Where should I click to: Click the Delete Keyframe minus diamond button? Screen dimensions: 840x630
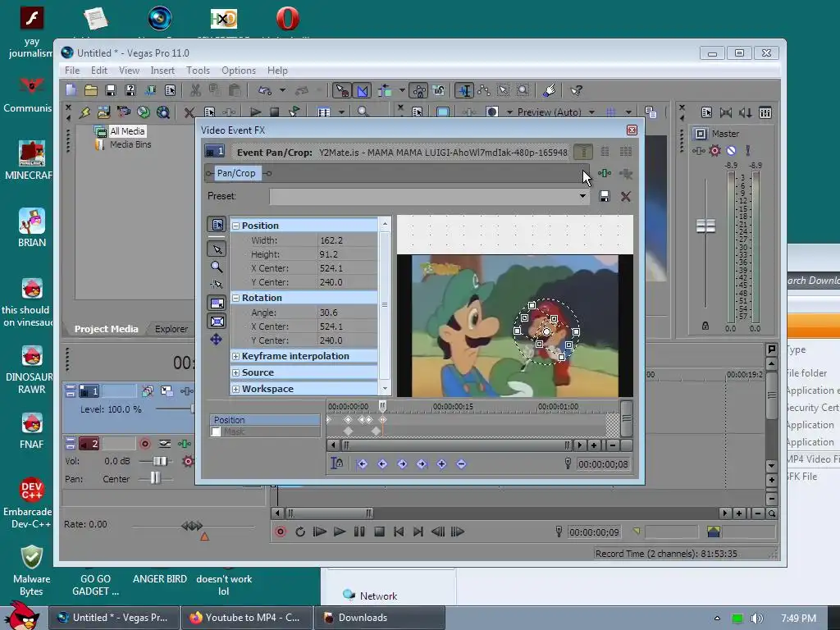461,464
